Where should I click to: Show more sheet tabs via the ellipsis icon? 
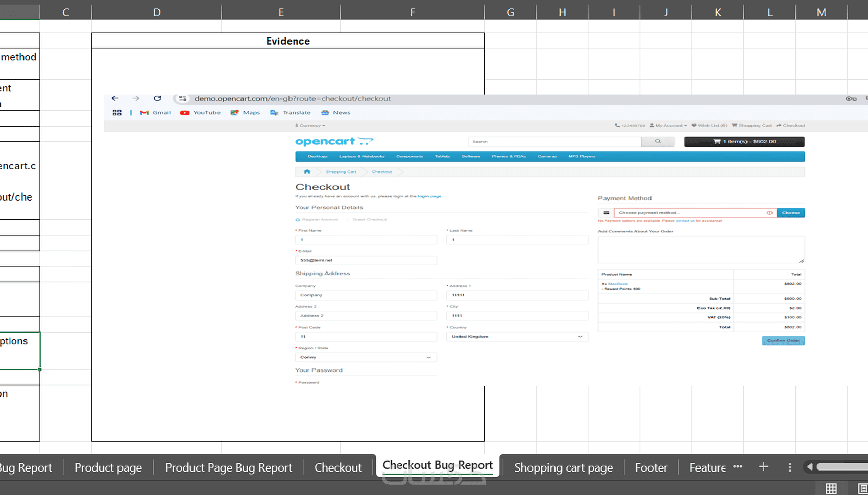(738, 467)
